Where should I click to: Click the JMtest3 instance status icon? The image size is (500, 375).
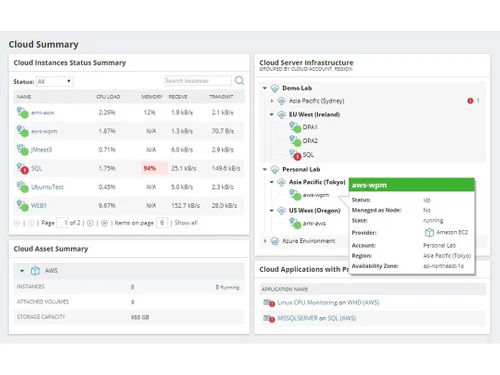tap(23, 150)
